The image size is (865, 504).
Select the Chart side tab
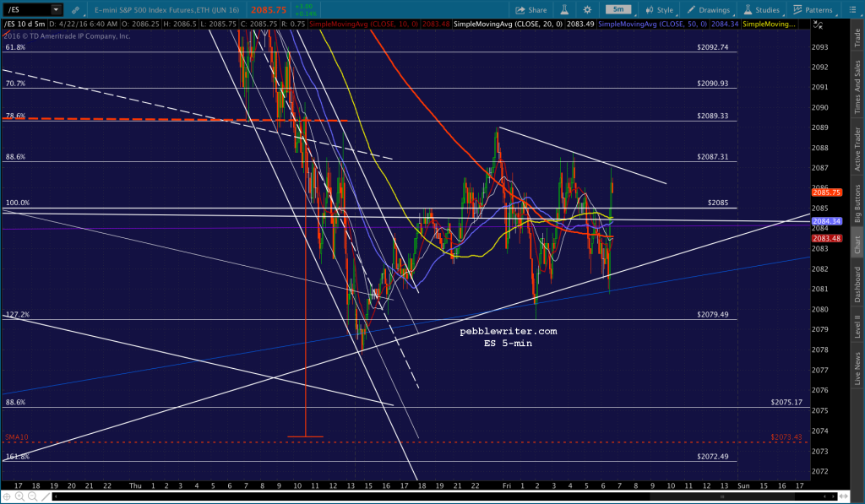[857, 244]
